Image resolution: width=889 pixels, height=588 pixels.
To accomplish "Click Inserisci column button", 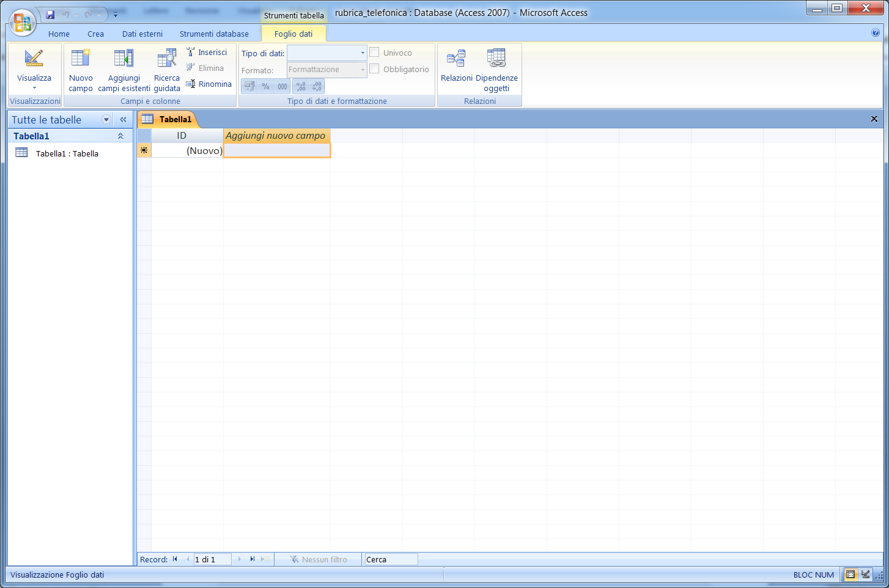I will point(207,53).
